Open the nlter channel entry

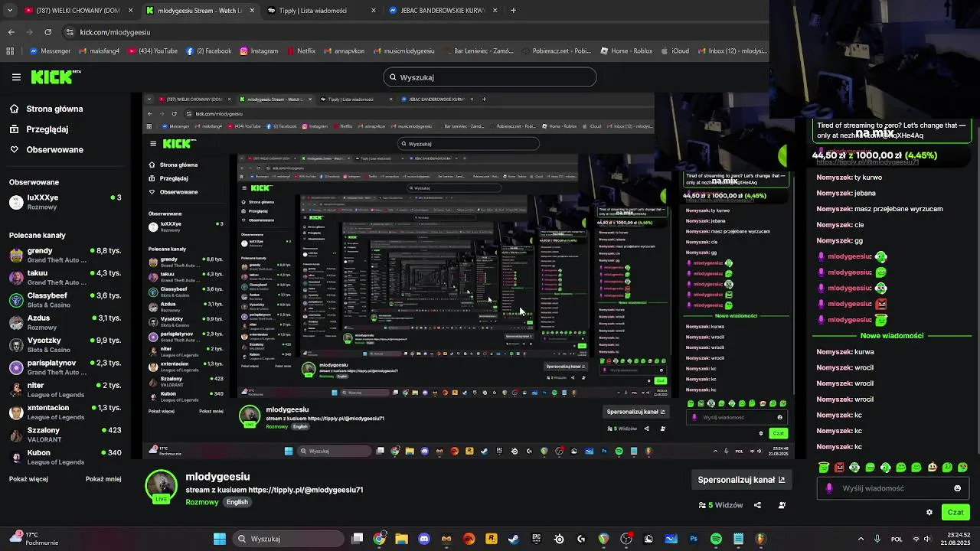[x=65, y=389]
